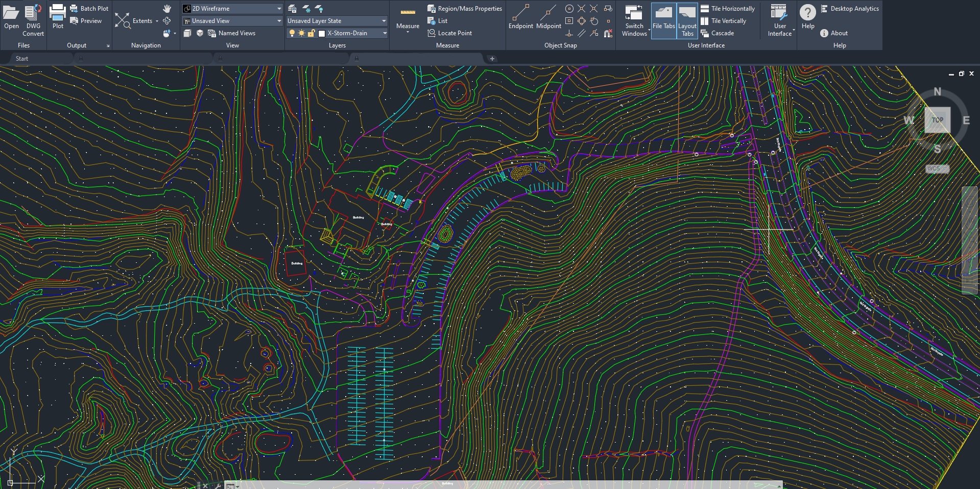Viewport: 980px width, 489px height.
Task: Select the Midpoint object snap tool
Action: 548,15
